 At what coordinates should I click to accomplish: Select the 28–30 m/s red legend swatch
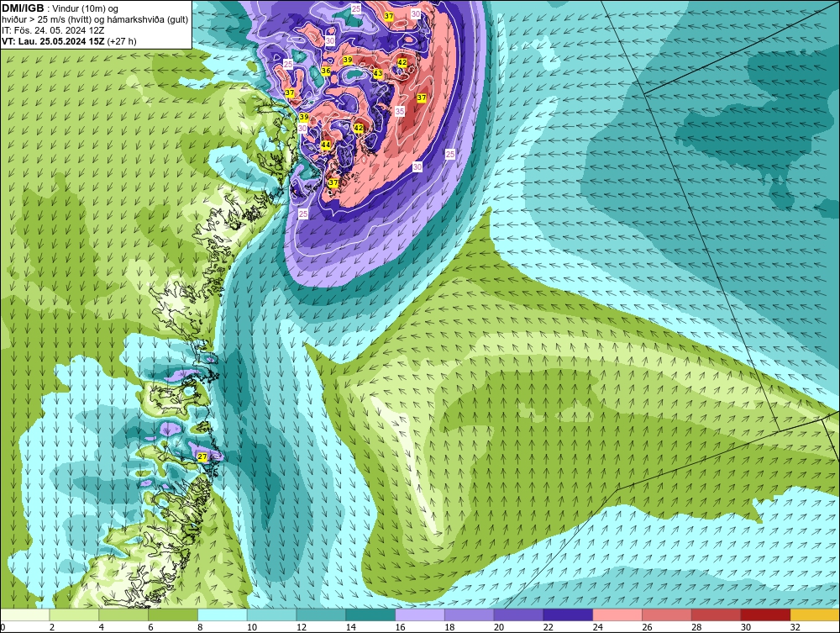click(x=717, y=615)
